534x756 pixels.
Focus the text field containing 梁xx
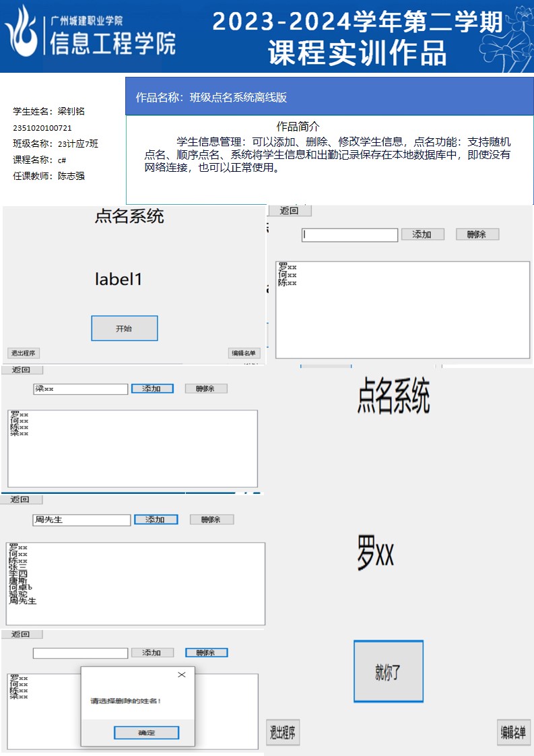(80, 389)
